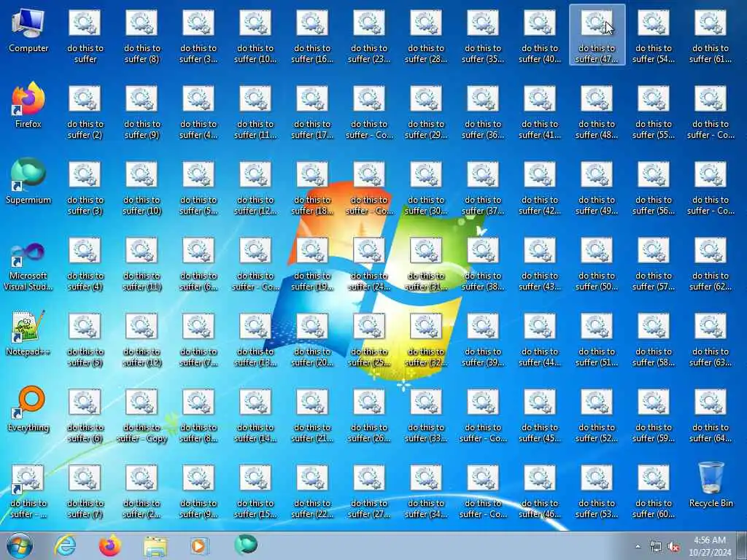Viewport: 747px width, 560px height.
Task: Select the "do this to suffer (7)" file
Action: [x=85, y=491]
